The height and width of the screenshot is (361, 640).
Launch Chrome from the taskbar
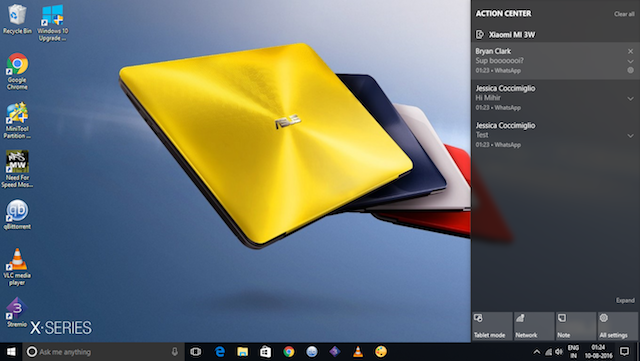[289, 352]
